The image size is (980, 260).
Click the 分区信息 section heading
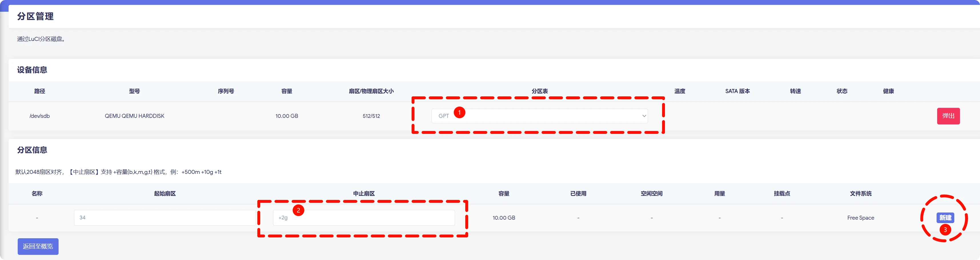[x=32, y=150]
